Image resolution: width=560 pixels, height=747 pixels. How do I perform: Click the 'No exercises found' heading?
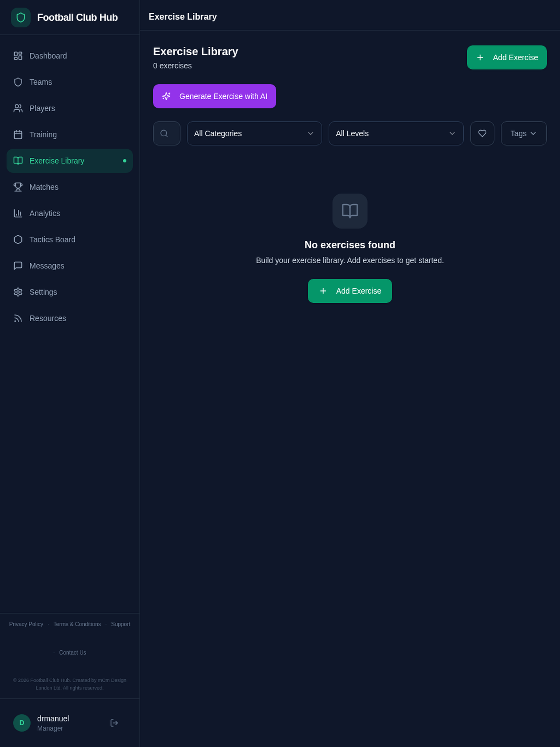click(350, 245)
